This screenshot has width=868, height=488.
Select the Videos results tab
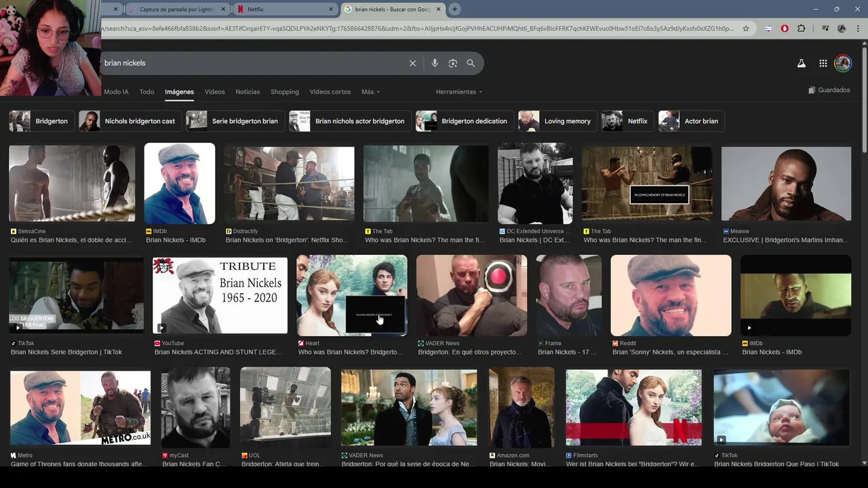pos(214,91)
